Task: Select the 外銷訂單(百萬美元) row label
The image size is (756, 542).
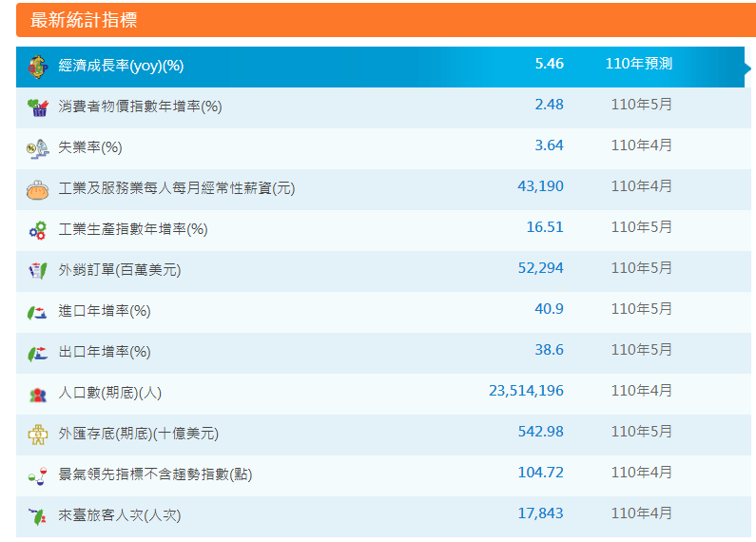Action: [x=120, y=270]
